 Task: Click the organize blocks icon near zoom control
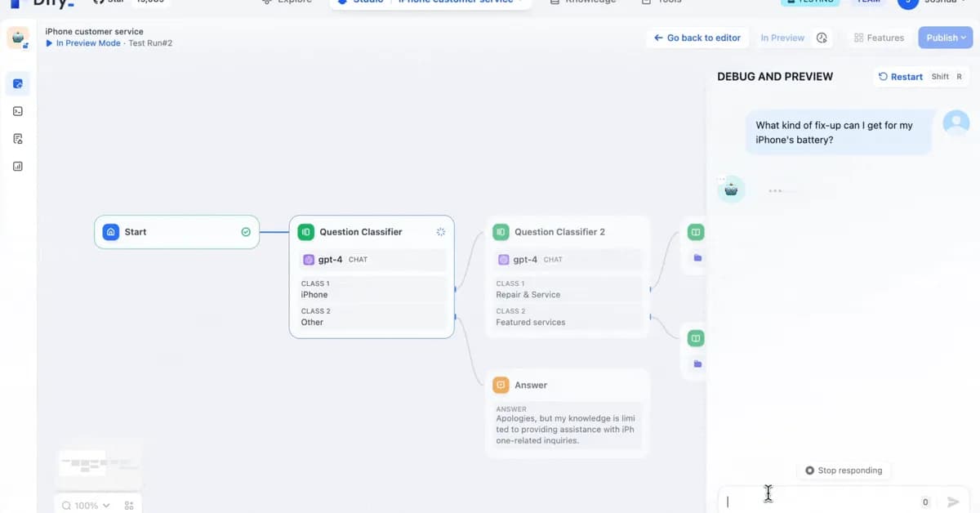128,505
